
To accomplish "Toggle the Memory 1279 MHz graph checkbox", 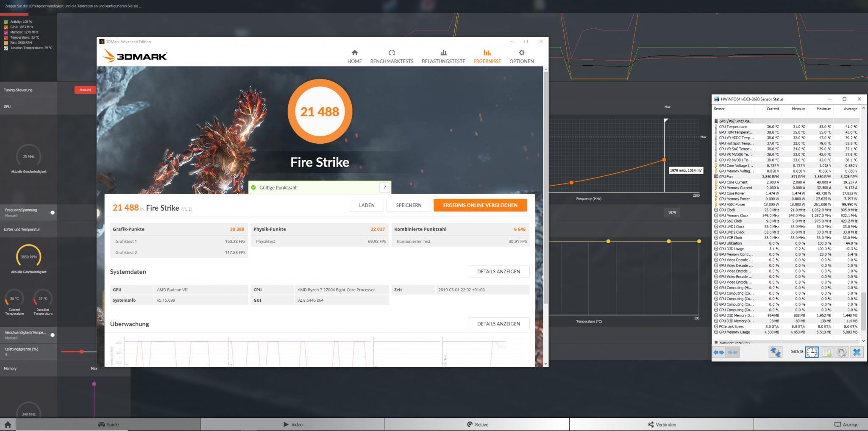I will [6, 32].
